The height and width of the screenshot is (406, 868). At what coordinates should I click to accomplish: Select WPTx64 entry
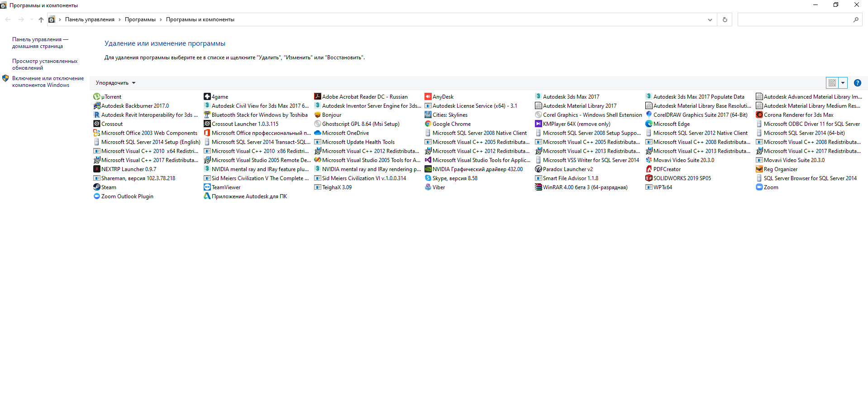click(659, 187)
